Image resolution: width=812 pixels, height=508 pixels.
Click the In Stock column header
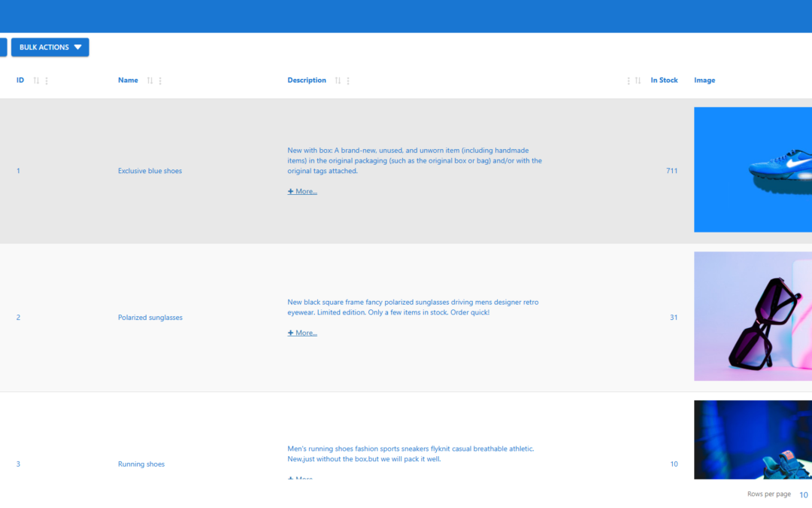664,81
